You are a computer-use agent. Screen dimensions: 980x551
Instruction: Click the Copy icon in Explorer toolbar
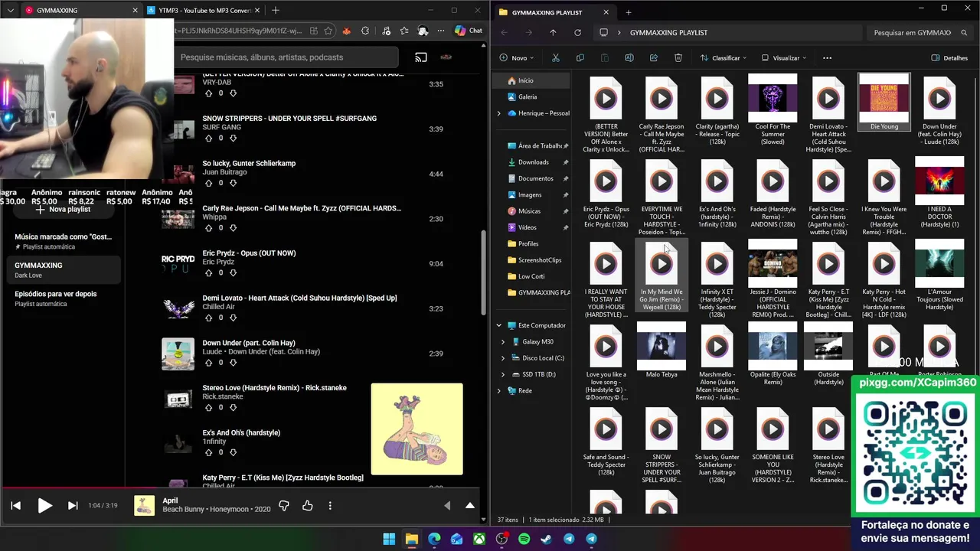(x=580, y=57)
